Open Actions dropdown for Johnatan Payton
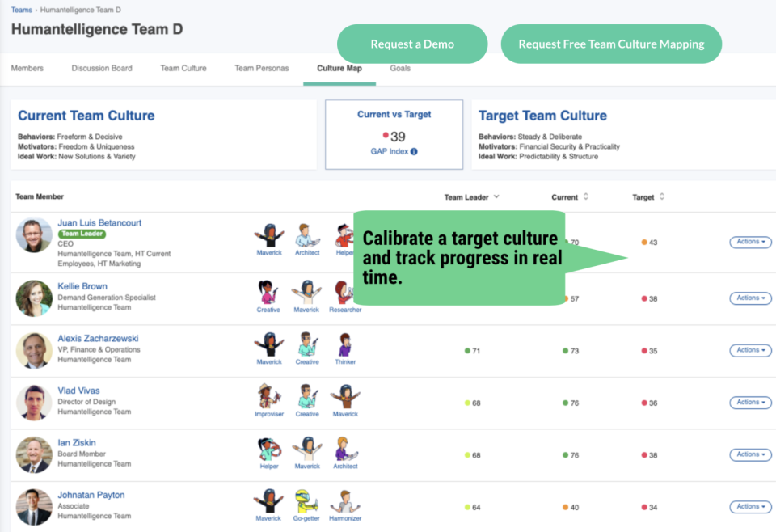 click(x=750, y=507)
